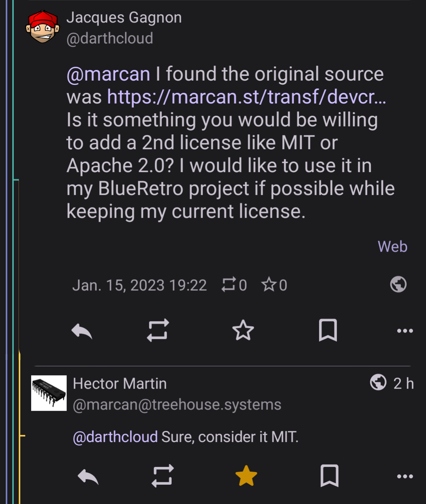Reply to Hector Martin's post
426x504 pixels.
88,476
